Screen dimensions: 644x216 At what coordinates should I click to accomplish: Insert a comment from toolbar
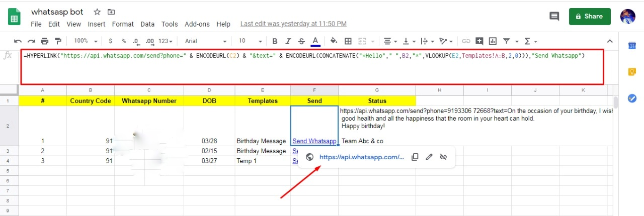479,41
